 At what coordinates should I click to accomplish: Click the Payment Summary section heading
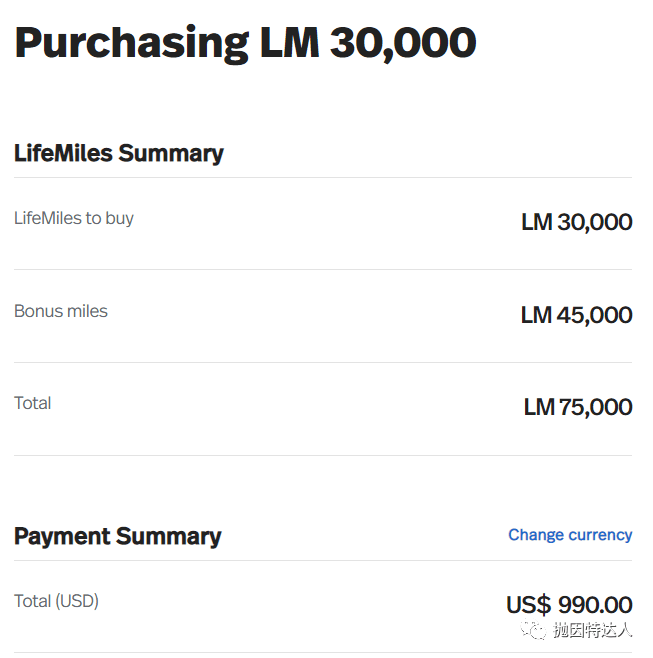[118, 536]
